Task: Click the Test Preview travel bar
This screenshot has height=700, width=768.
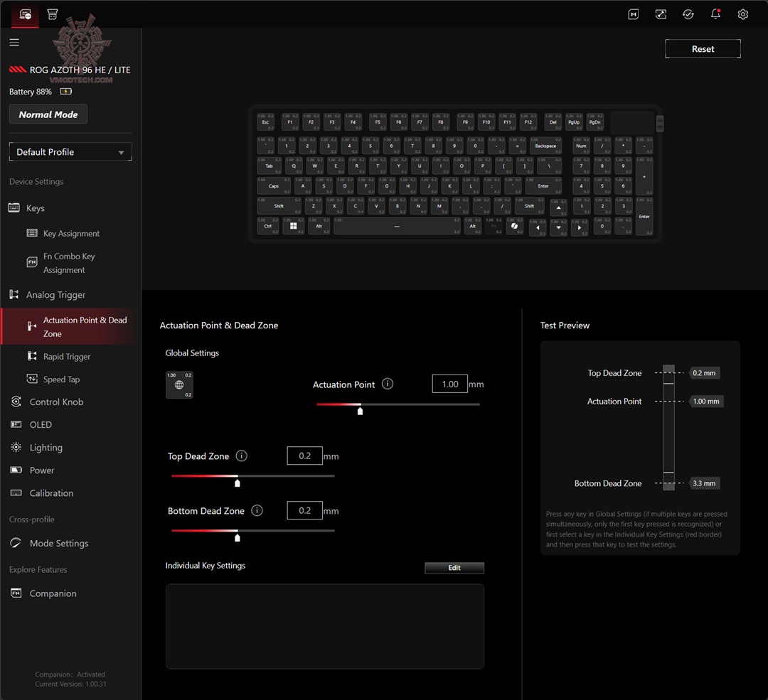Action: coord(668,426)
